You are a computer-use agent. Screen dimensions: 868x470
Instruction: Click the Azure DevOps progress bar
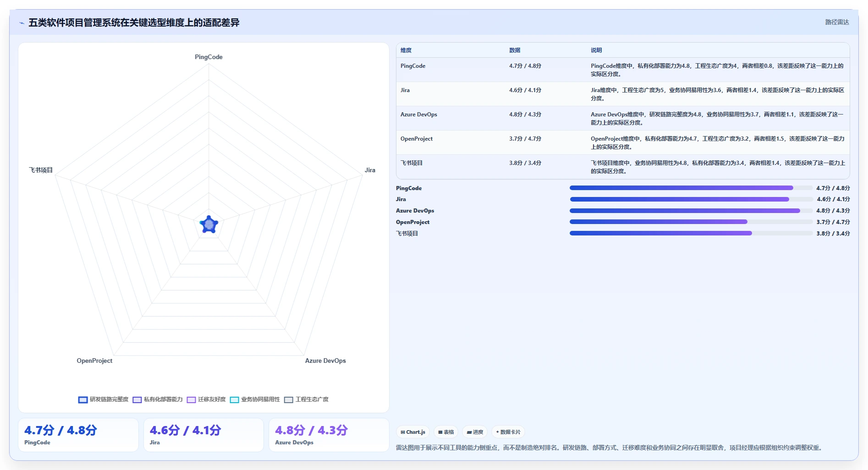pos(691,211)
